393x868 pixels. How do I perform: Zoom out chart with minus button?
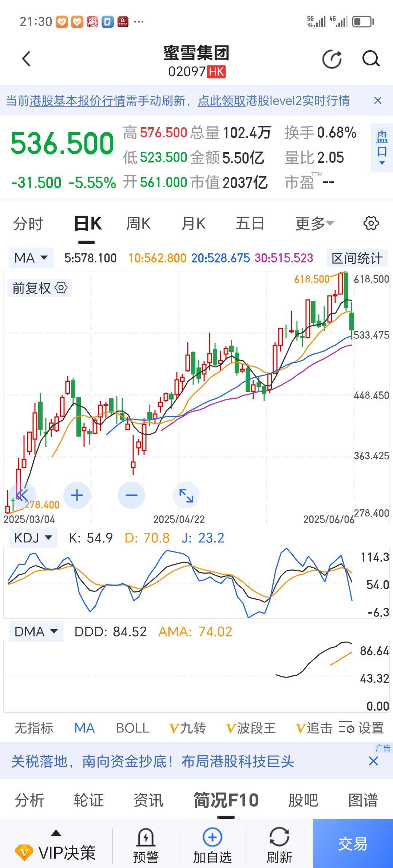pyautogui.click(x=131, y=495)
